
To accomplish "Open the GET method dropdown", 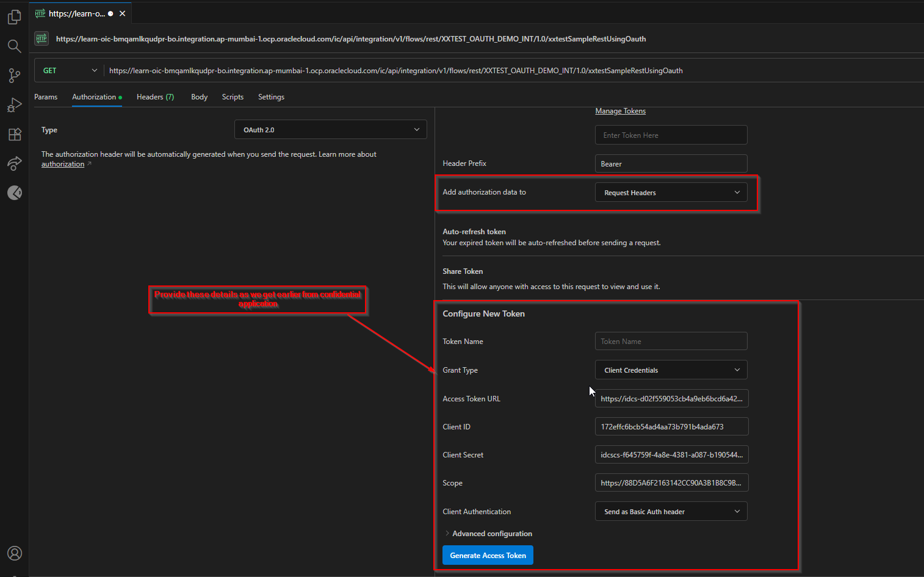I will click(68, 70).
